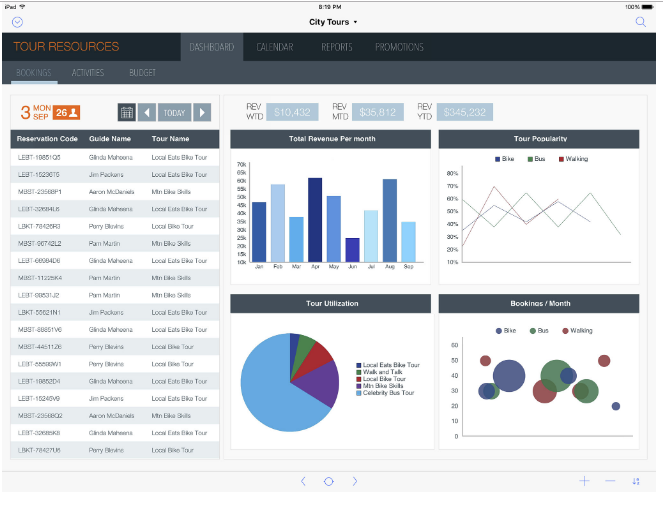Viewport: 663px width, 509px height.
Task: Sort by Guide Name column header
Action: click(x=110, y=139)
